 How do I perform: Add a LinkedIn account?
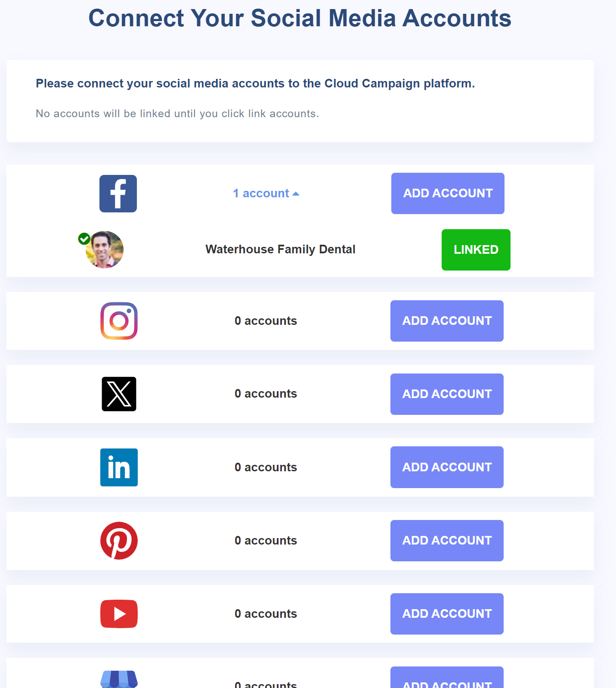click(447, 467)
